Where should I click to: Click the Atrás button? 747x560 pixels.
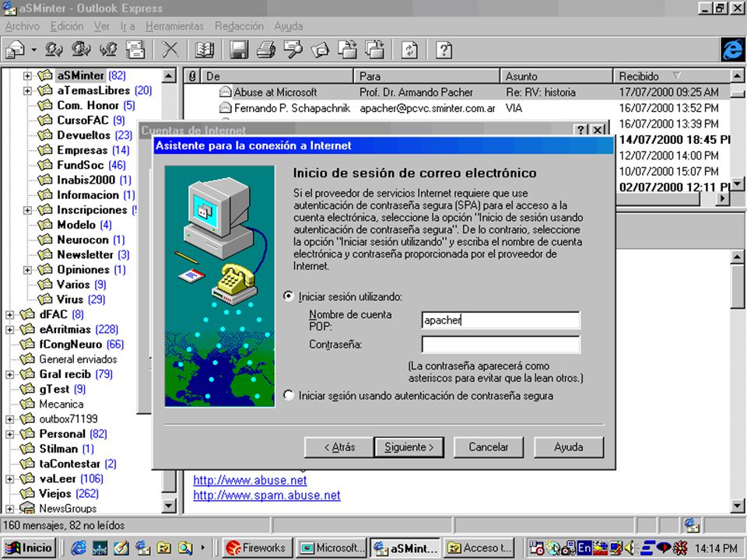pyautogui.click(x=339, y=447)
